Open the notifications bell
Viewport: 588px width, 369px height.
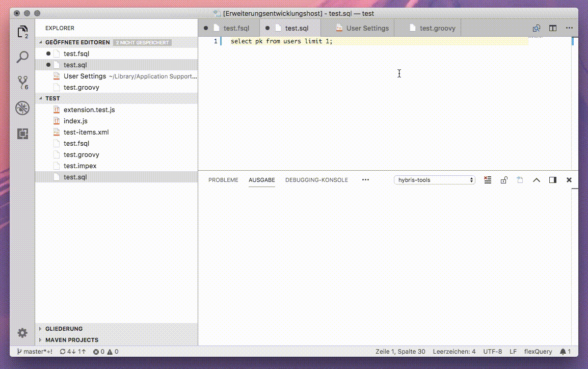click(565, 351)
